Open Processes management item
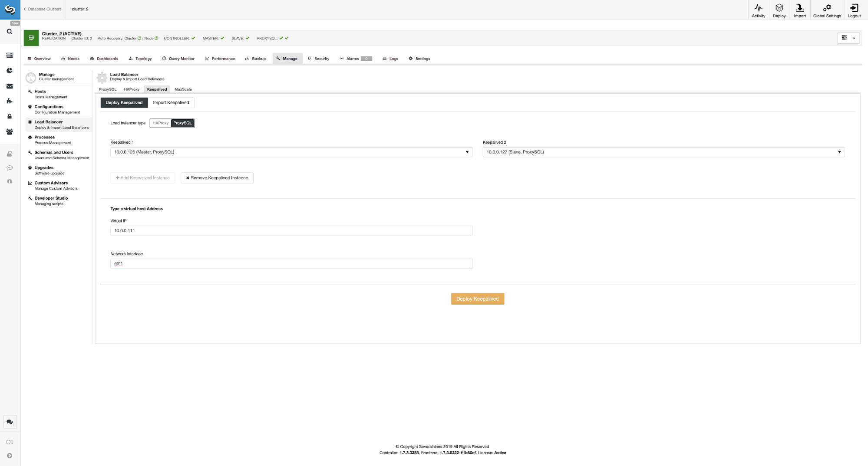868x466 pixels. 59,140
